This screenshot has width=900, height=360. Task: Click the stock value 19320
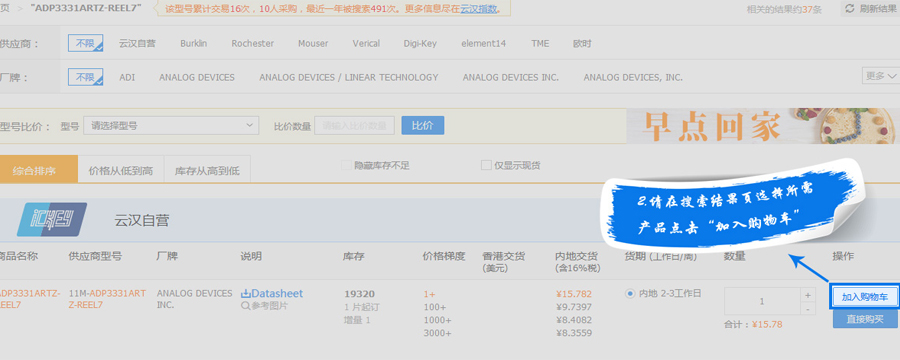[359, 294]
